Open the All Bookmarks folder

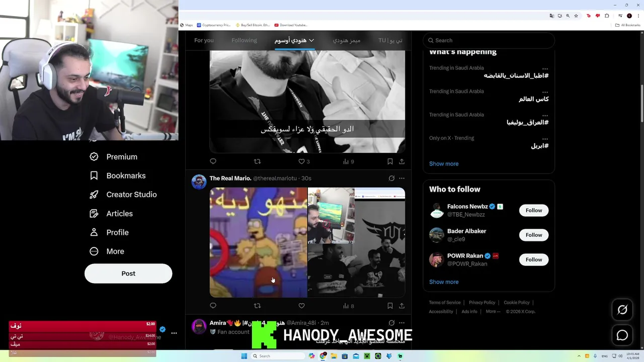click(628, 25)
